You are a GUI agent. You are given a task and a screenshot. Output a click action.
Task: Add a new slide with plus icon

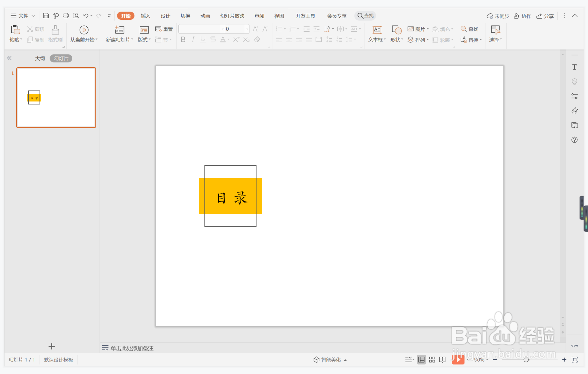[x=52, y=346]
